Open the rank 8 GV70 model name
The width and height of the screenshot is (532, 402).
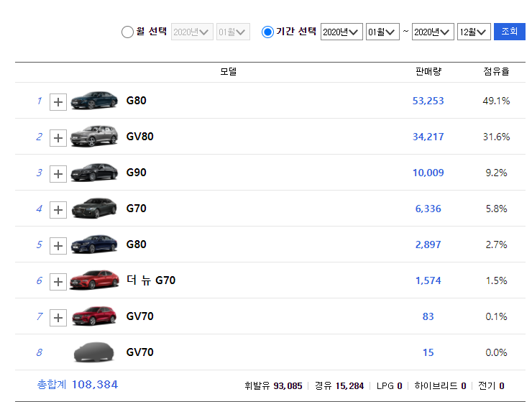tap(139, 352)
